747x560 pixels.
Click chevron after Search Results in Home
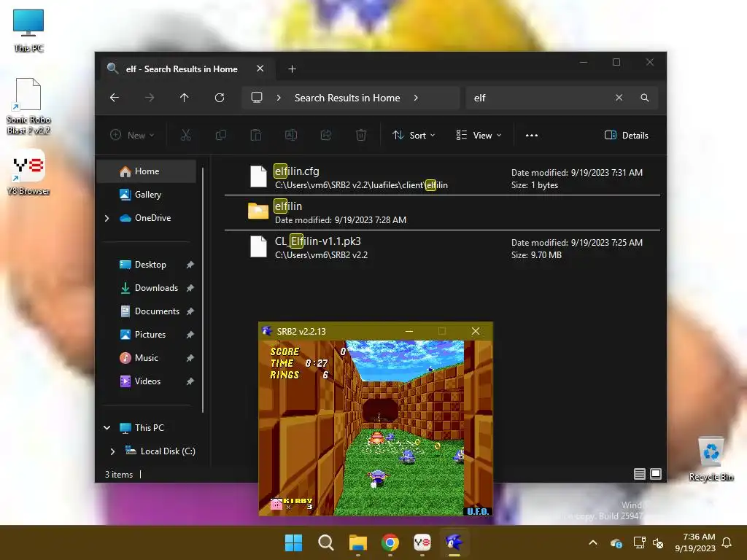416,98
